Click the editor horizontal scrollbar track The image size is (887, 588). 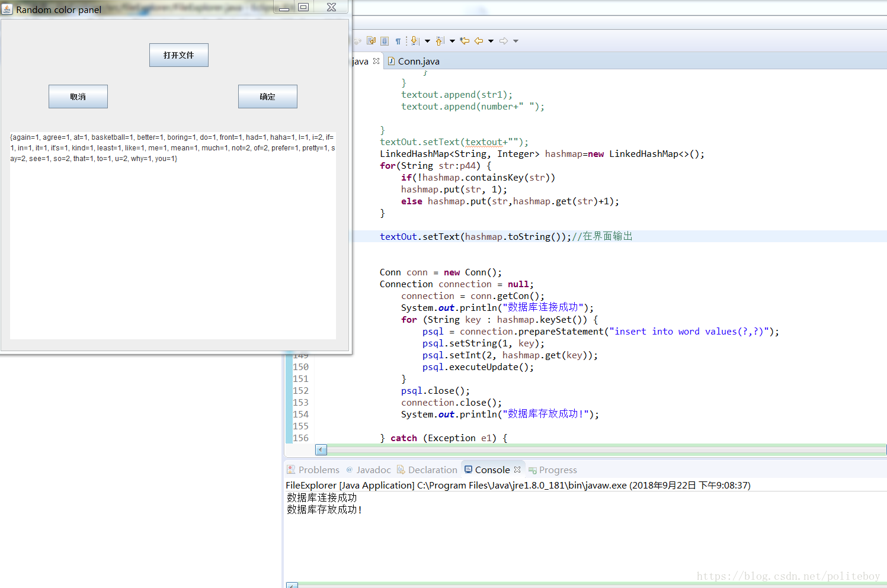(x=606, y=449)
